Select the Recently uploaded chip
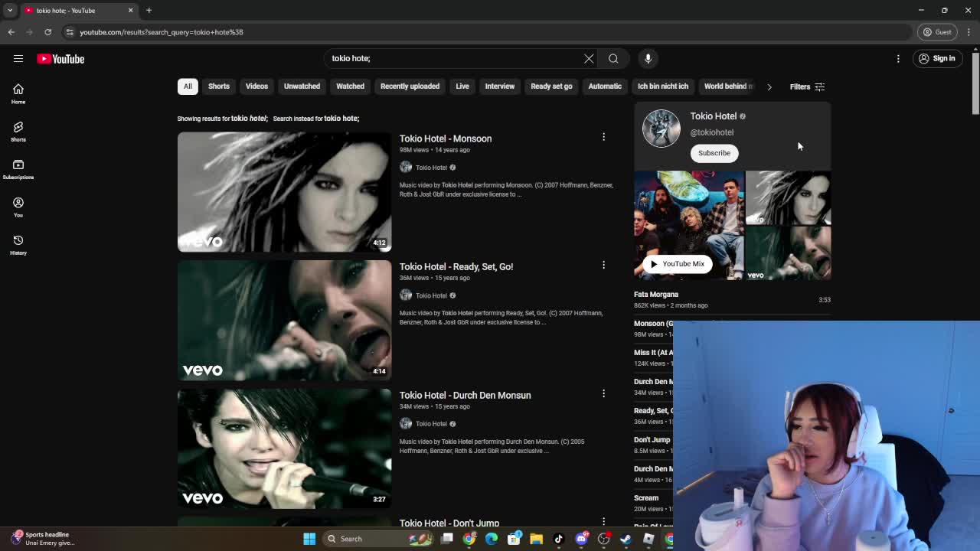This screenshot has height=551, width=980. [x=410, y=86]
